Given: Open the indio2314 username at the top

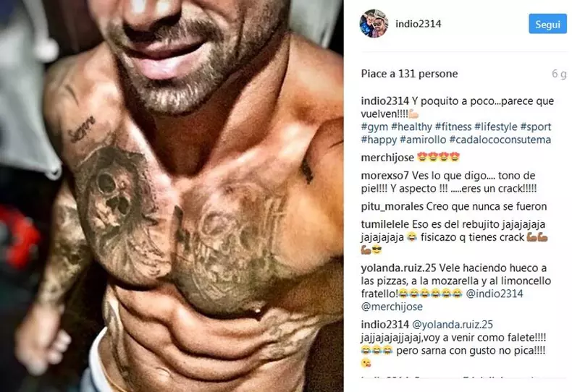Looking at the screenshot, I should (x=418, y=24).
